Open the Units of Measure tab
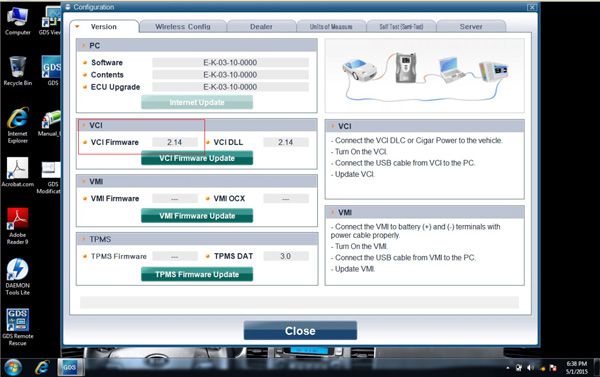The image size is (600, 377). 331,27
